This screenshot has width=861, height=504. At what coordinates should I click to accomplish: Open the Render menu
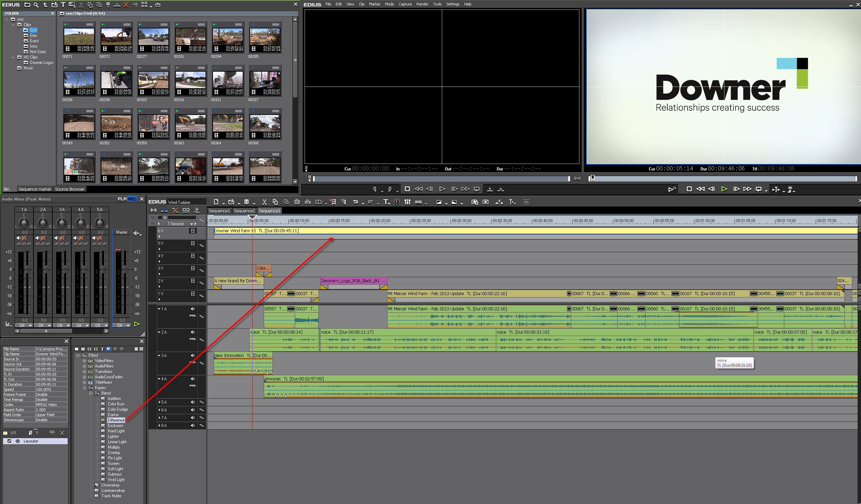(x=422, y=4)
